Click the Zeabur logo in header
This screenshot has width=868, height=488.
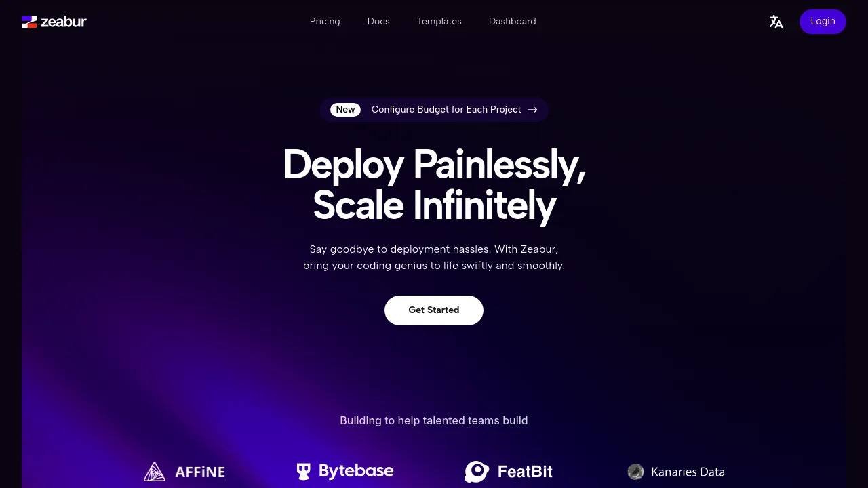click(x=54, y=22)
